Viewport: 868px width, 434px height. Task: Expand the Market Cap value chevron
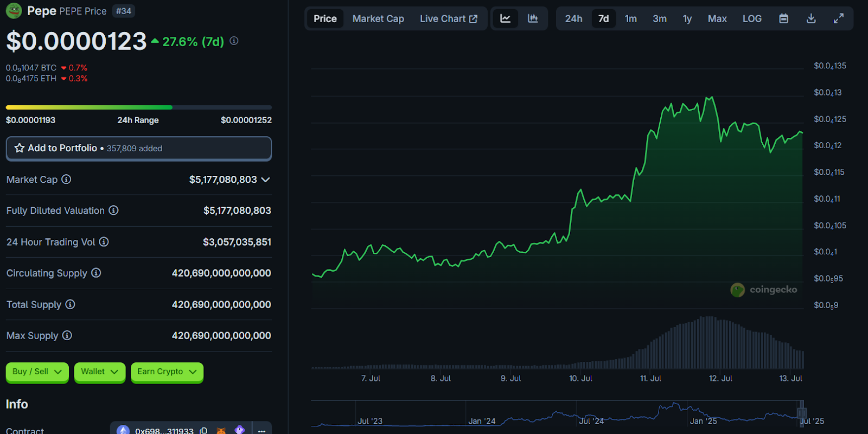click(x=265, y=180)
